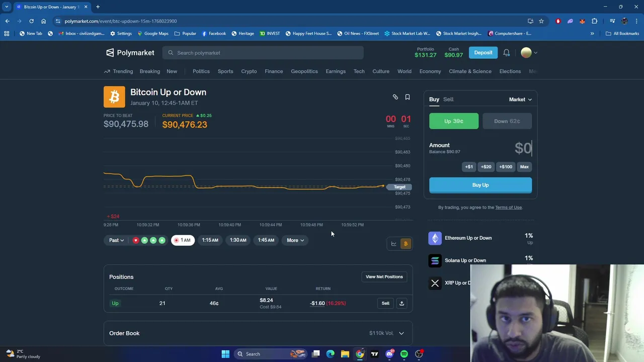Open the new tab plus button

[98, 7]
